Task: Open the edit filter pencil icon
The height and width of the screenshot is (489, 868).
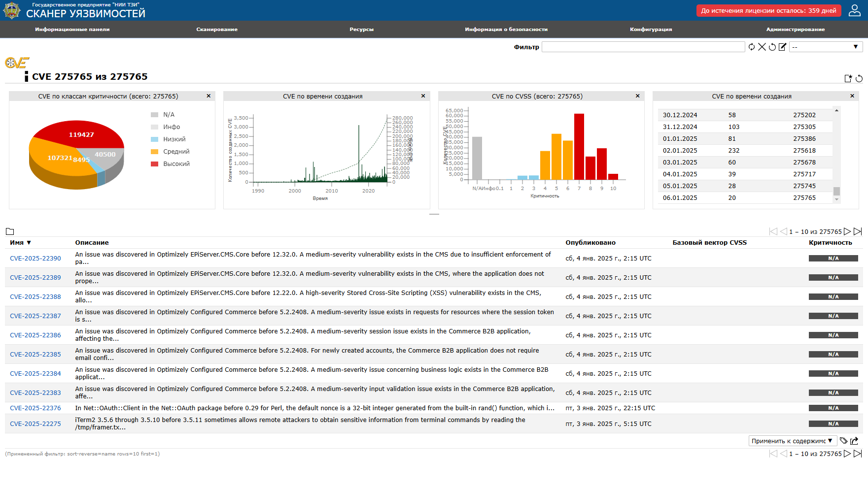Action: pos(782,47)
